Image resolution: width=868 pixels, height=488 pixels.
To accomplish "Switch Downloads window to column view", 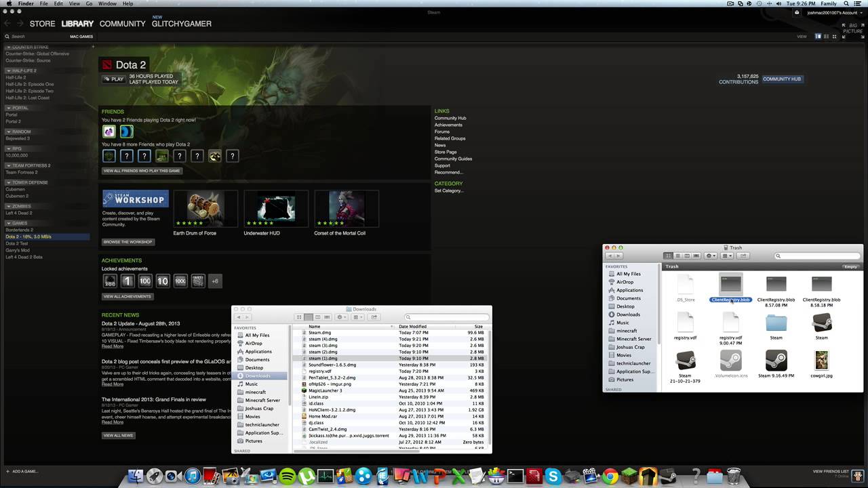I will pos(317,317).
